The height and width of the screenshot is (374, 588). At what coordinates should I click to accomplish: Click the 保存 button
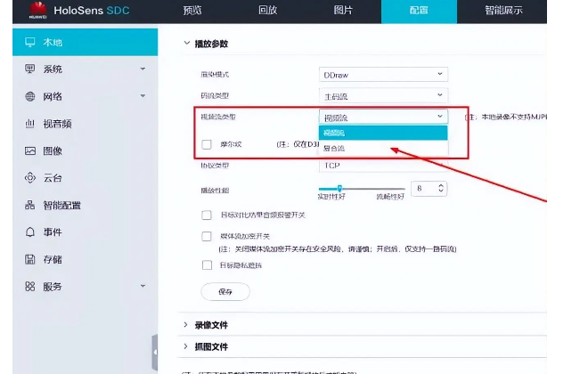[225, 291]
